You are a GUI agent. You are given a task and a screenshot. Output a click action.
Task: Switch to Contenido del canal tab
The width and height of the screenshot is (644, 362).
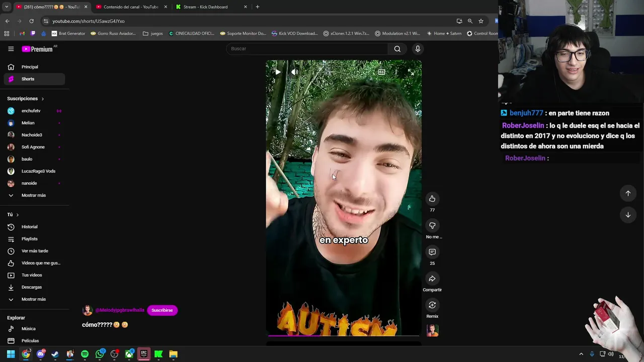(131, 7)
